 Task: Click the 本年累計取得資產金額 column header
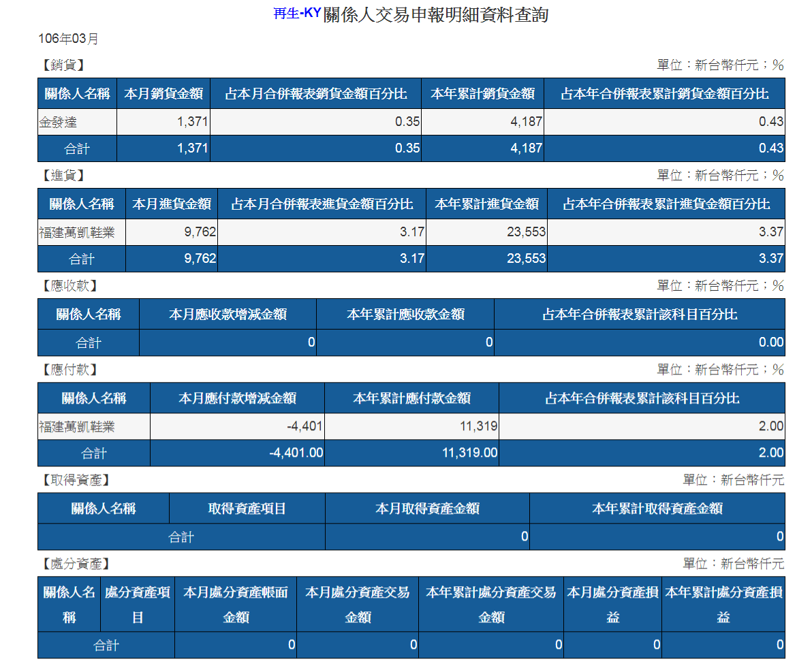tap(657, 509)
